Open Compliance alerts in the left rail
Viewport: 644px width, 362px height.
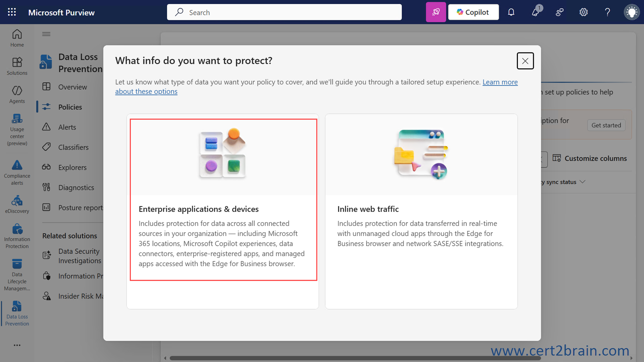(17, 173)
